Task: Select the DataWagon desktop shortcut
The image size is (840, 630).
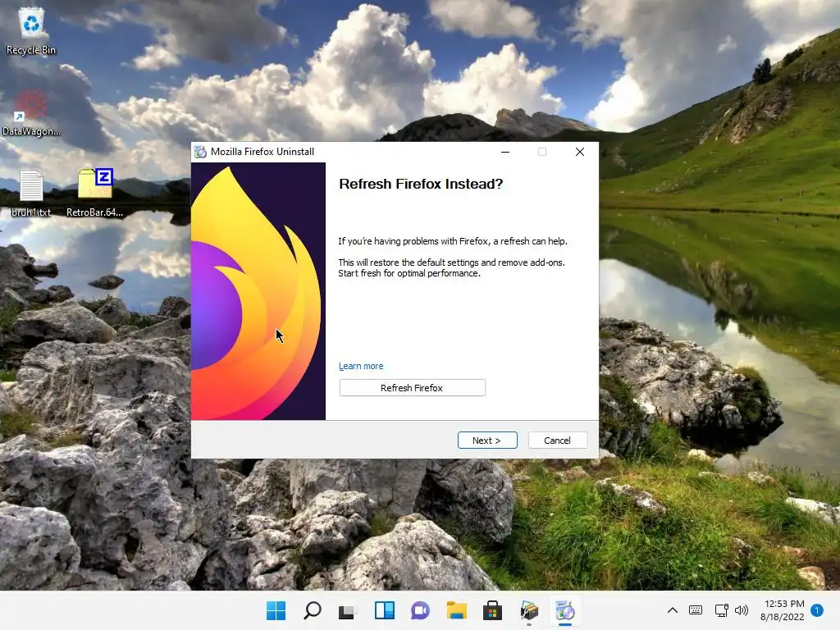Action: [31, 113]
